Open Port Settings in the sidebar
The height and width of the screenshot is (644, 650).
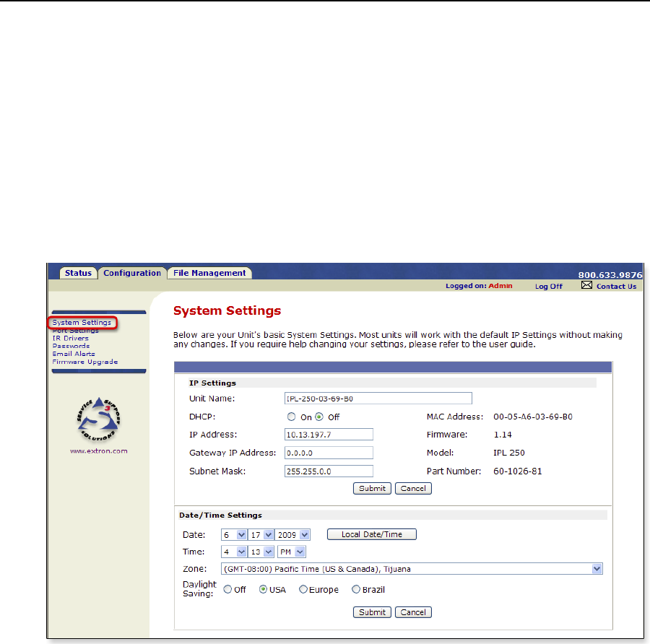tap(75, 331)
